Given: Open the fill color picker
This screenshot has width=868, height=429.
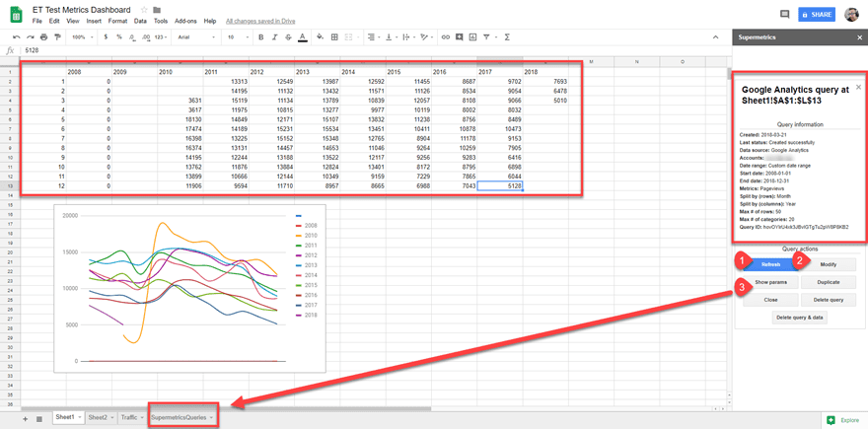Looking at the screenshot, I should [x=320, y=37].
